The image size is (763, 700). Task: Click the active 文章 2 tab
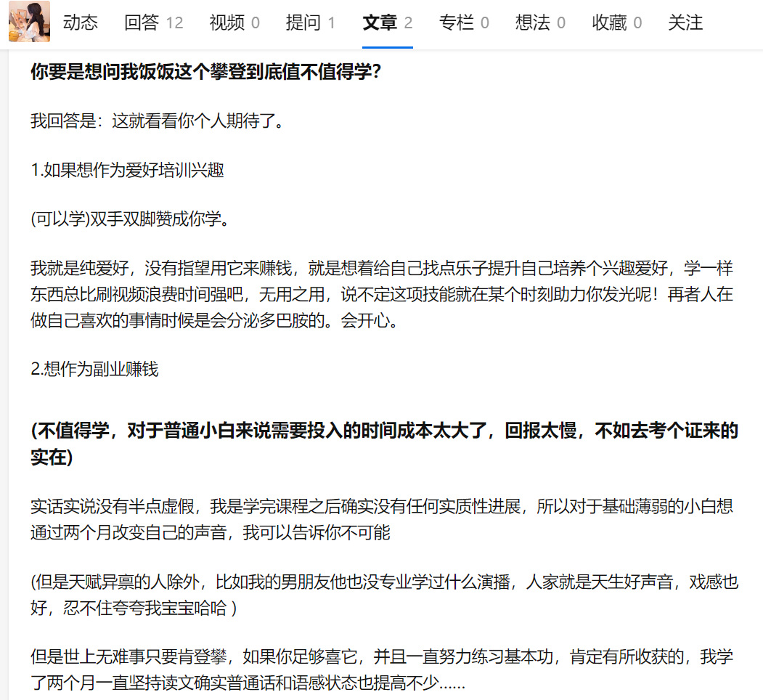388,23
